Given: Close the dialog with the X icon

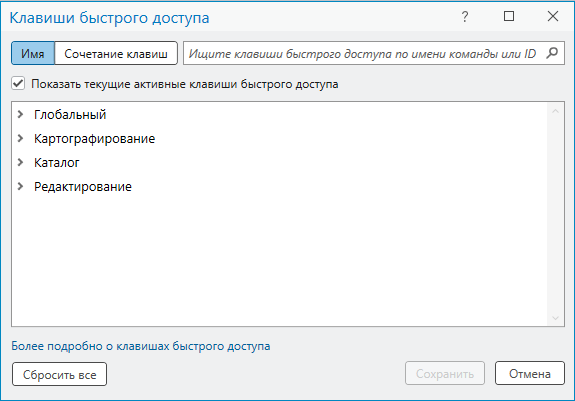Looking at the screenshot, I should [x=553, y=16].
